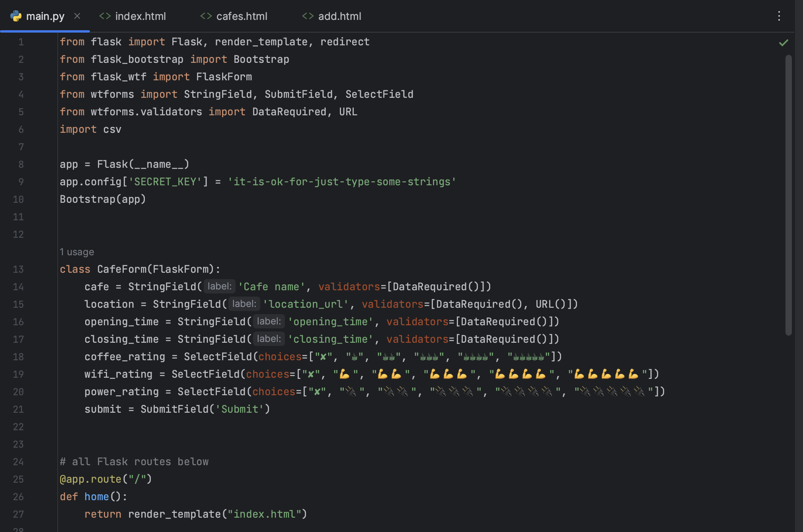Click the 'home' function name

[x=97, y=497]
